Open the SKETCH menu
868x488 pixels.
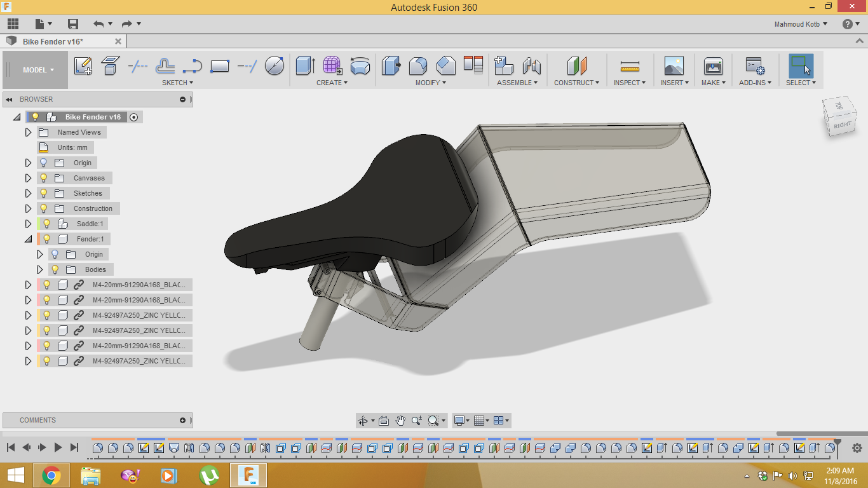click(177, 83)
